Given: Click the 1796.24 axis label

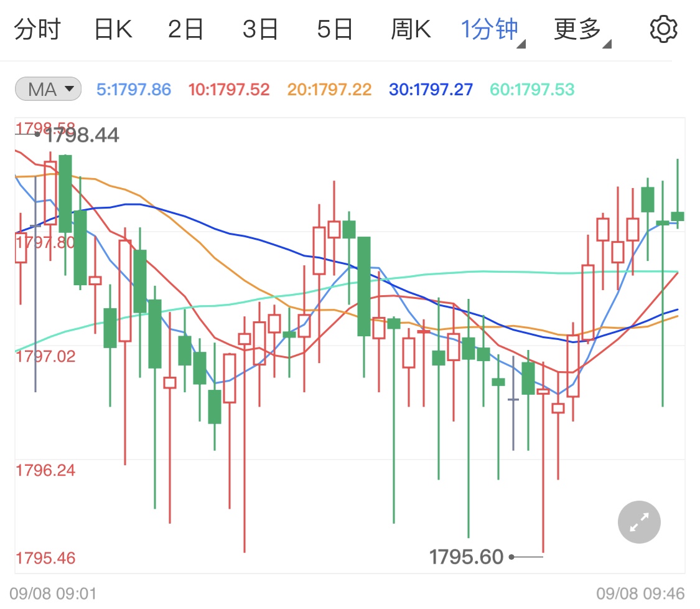Looking at the screenshot, I should click(45, 471).
